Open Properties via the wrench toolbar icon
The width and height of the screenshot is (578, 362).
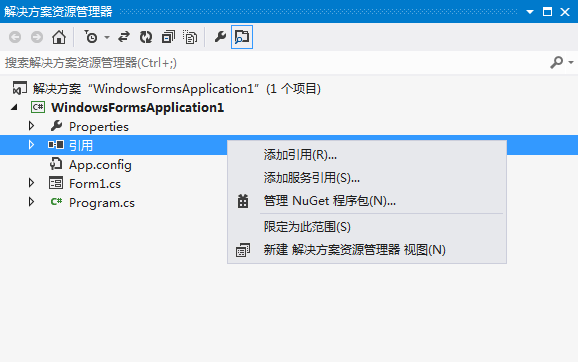pyautogui.click(x=220, y=37)
